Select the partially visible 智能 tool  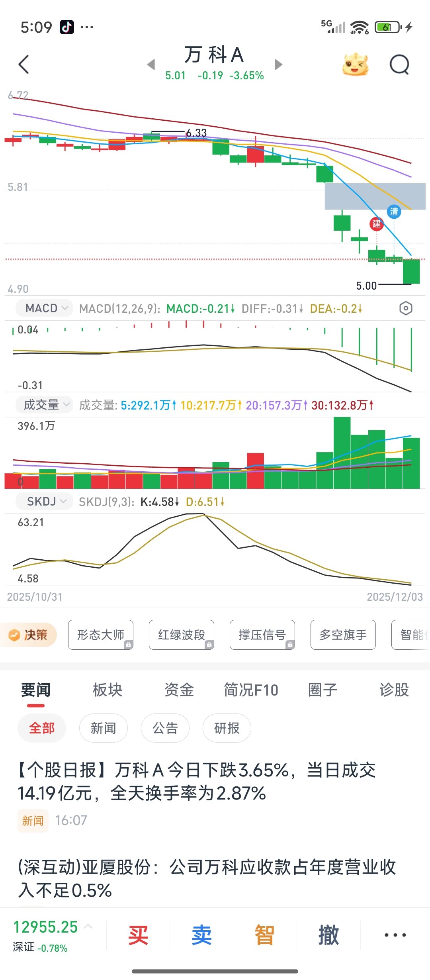click(x=411, y=635)
